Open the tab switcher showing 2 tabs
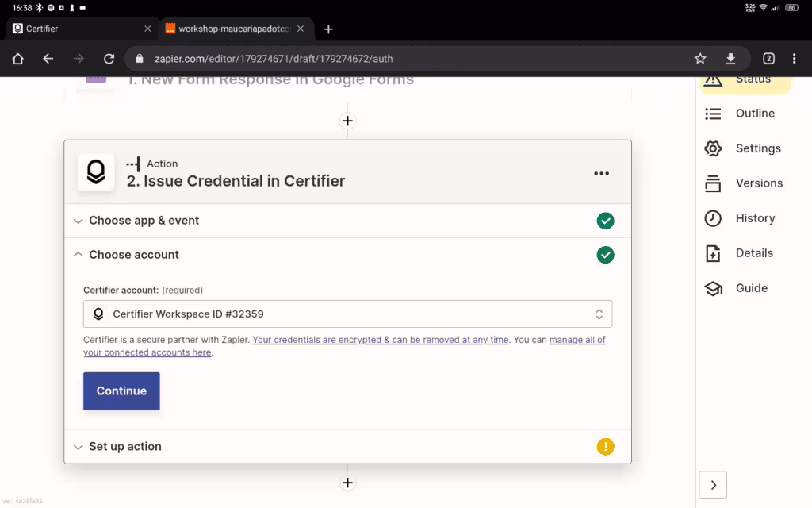This screenshot has width=812, height=508. pyautogui.click(x=768, y=59)
